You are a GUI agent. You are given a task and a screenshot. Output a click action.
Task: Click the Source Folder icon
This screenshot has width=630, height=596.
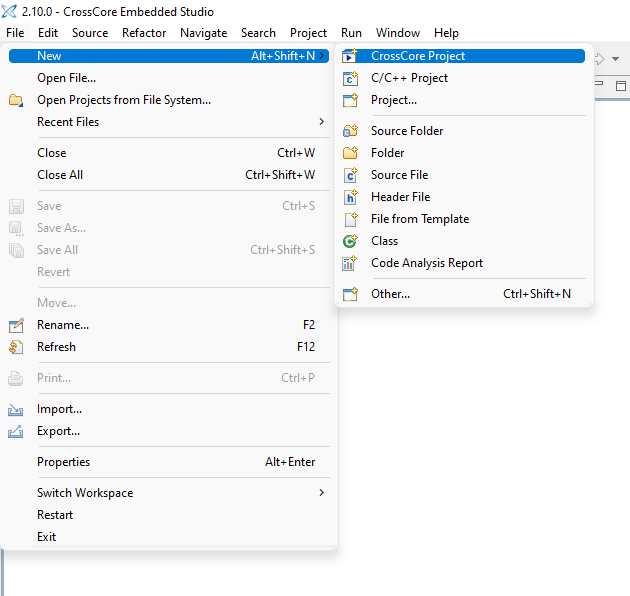[350, 131]
